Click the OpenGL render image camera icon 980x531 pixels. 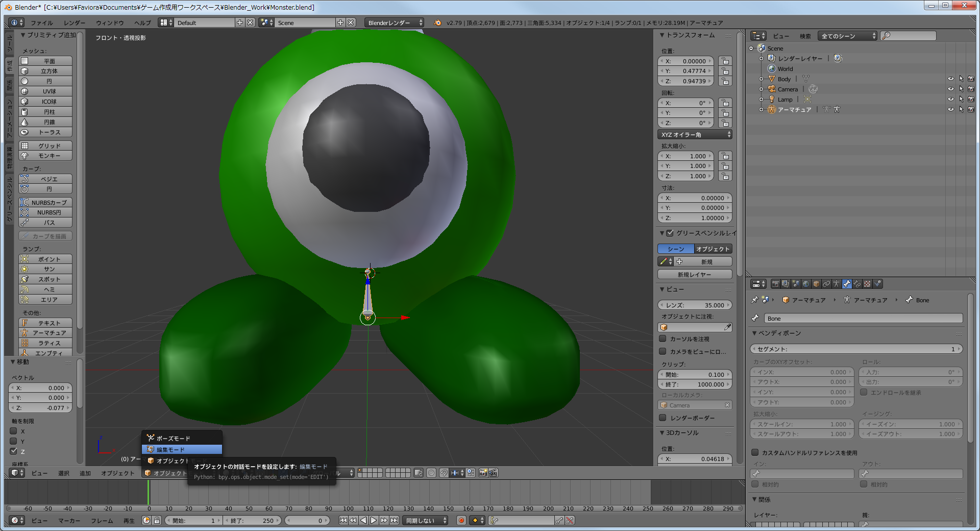click(x=483, y=473)
